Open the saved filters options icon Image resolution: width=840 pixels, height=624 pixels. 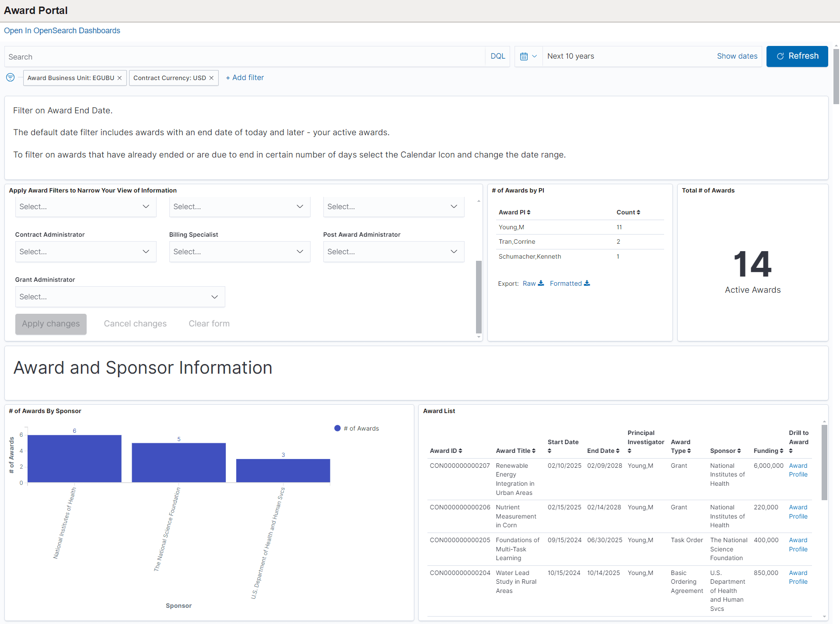coord(10,77)
